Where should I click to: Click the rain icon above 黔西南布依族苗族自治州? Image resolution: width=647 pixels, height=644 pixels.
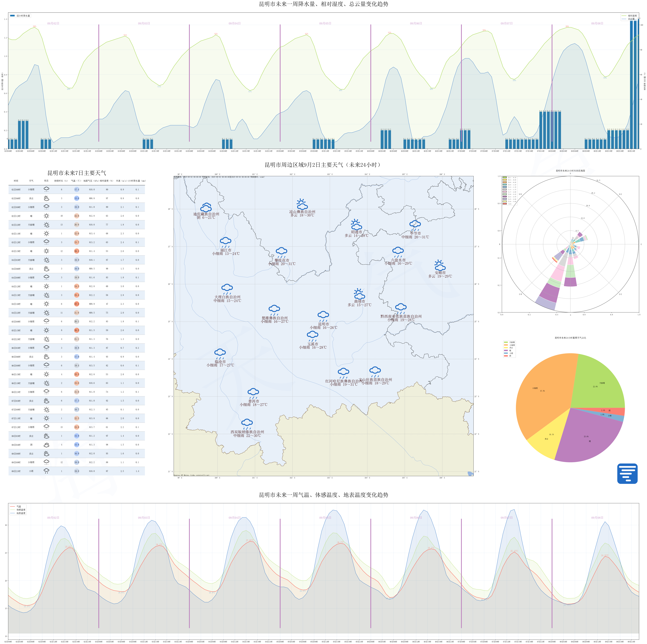point(401,309)
